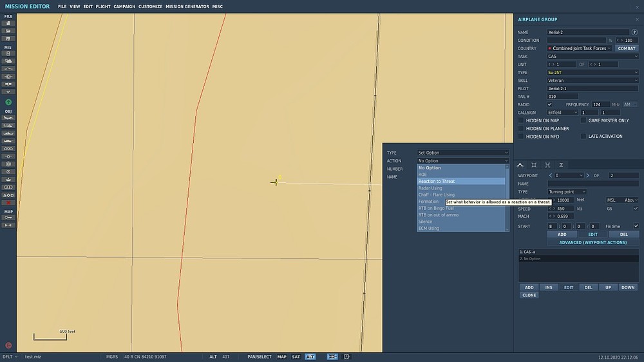Toggle ALT map mode in status bar

(310, 357)
